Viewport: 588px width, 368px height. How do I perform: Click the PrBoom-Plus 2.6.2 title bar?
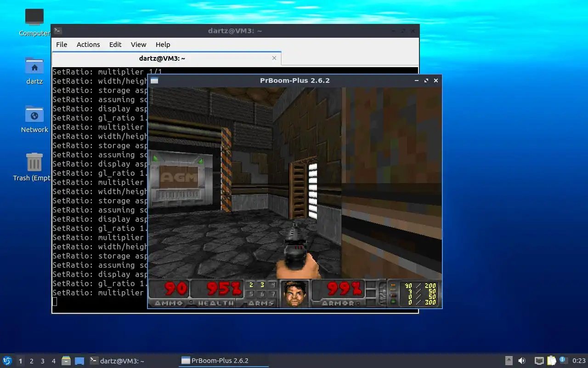(x=295, y=80)
